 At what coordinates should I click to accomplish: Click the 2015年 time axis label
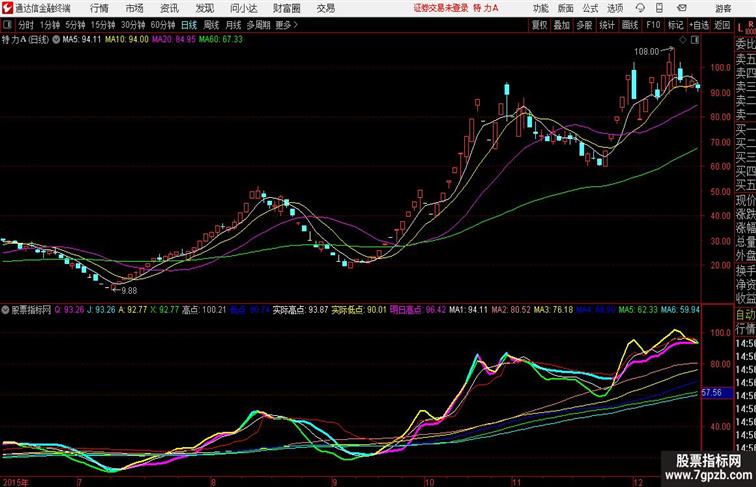(x=15, y=482)
